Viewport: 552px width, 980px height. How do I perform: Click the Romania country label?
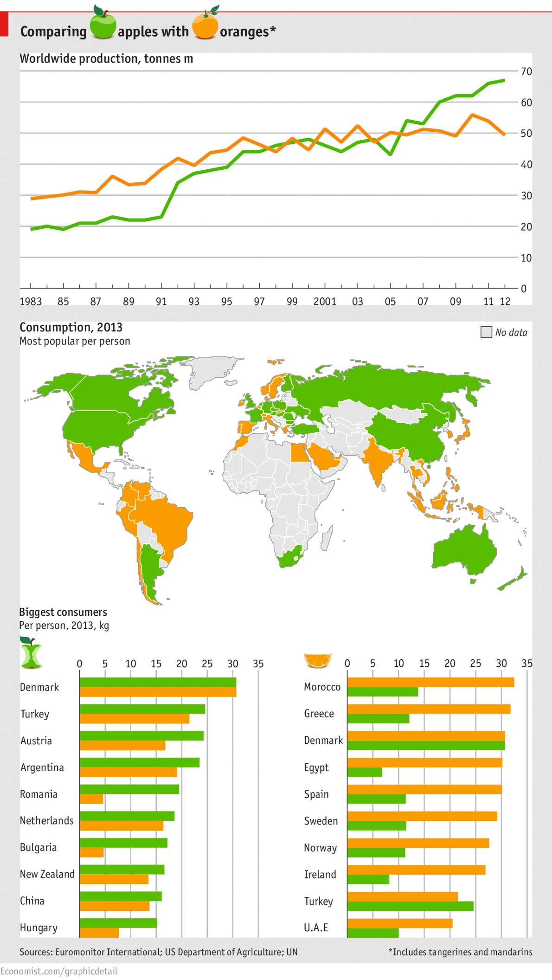coord(39,794)
